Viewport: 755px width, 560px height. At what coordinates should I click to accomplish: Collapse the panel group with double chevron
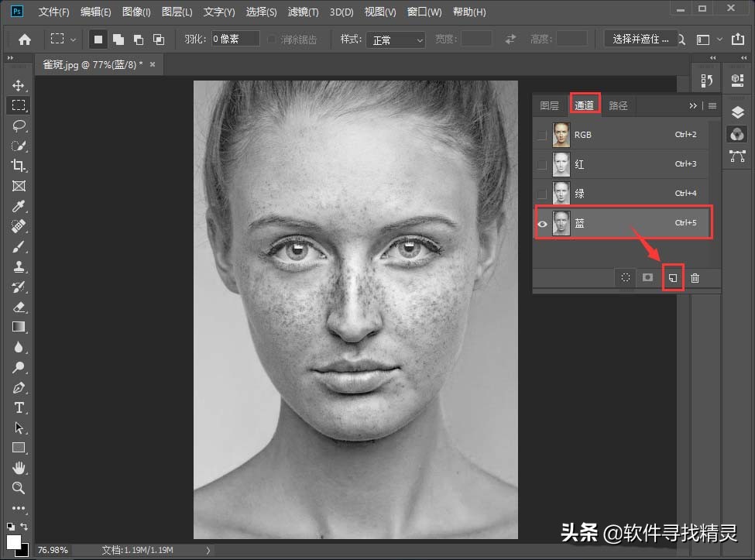(693, 105)
